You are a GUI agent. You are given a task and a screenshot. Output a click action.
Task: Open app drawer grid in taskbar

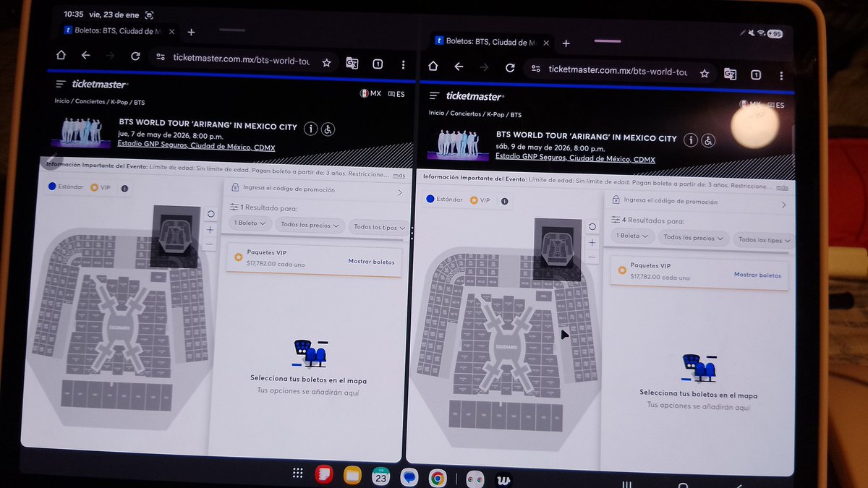tap(297, 474)
